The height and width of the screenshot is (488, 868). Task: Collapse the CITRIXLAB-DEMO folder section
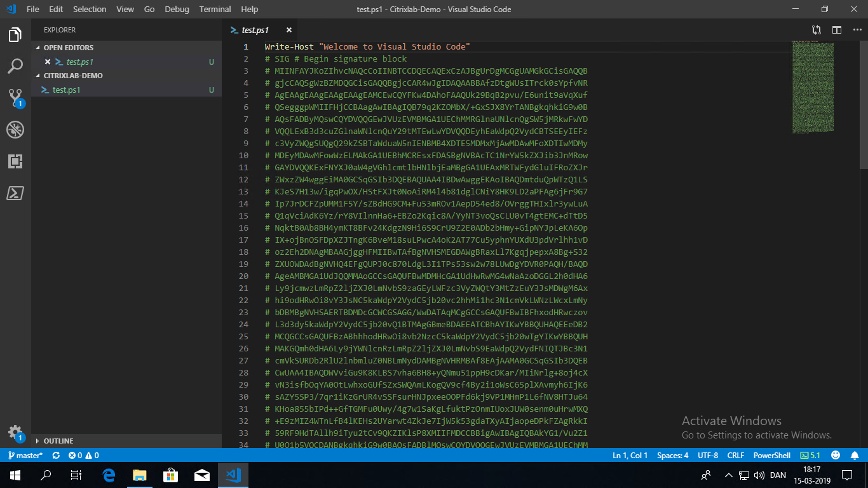click(x=126, y=76)
